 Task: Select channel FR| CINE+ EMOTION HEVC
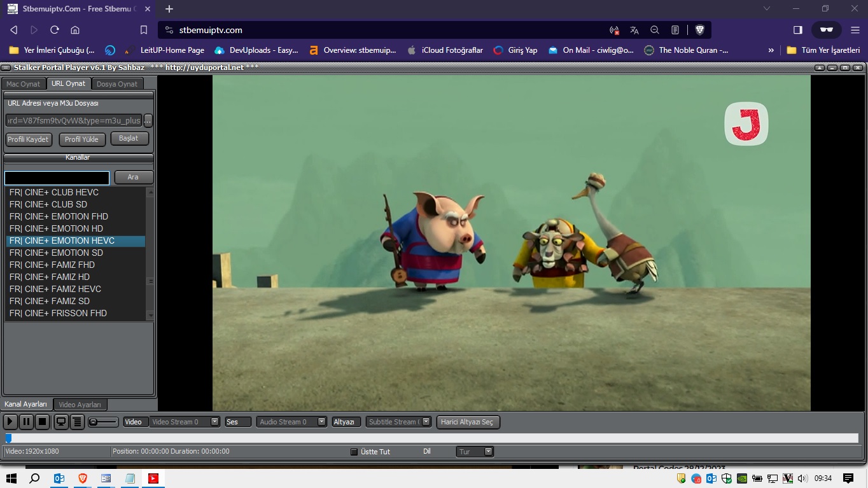(x=76, y=241)
